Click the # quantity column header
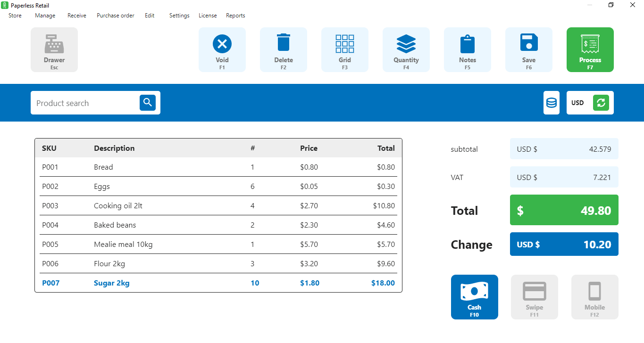This screenshot has height=343, width=644. pos(252,148)
